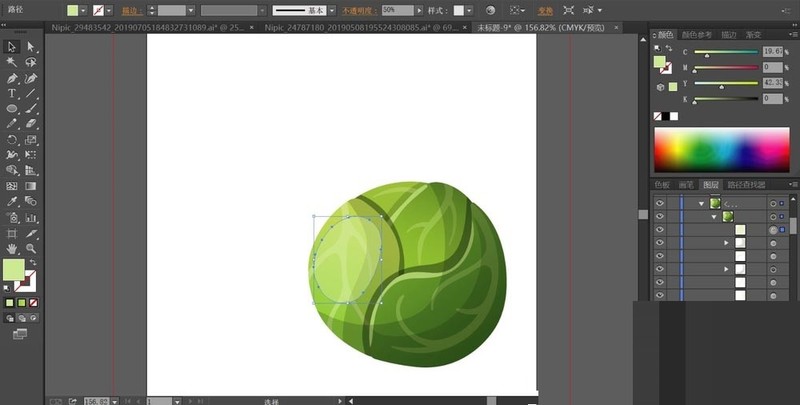Select the Selection (black arrow) tool

coord(12,46)
